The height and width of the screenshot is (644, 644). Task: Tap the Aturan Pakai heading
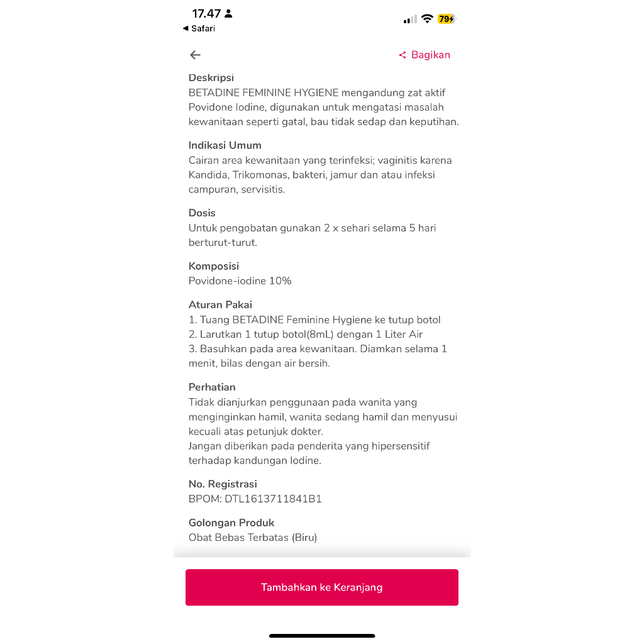click(220, 305)
